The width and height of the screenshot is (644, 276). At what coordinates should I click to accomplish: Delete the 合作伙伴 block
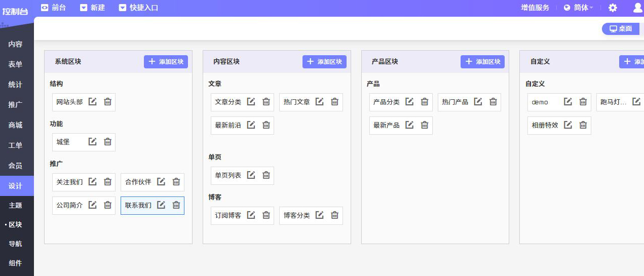176,181
